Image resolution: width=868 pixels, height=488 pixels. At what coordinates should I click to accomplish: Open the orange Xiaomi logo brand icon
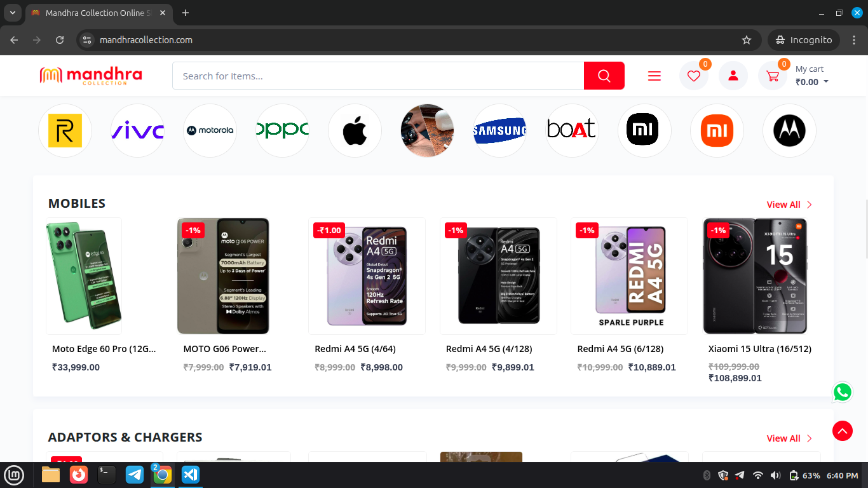(x=717, y=130)
